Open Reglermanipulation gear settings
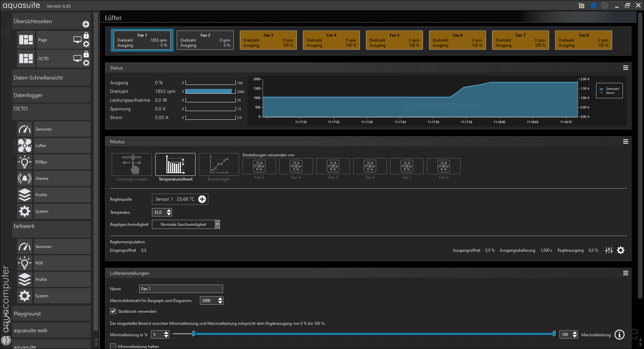 click(621, 250)
